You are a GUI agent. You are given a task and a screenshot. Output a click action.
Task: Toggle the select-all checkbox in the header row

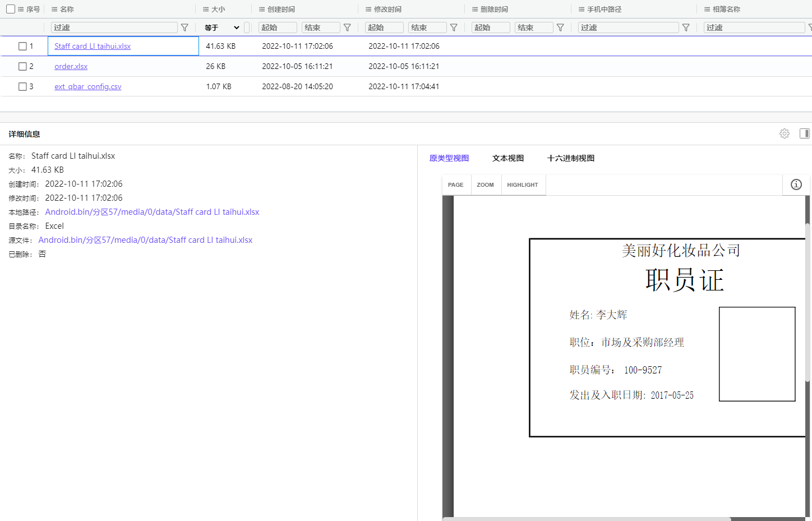pos(10,10)
